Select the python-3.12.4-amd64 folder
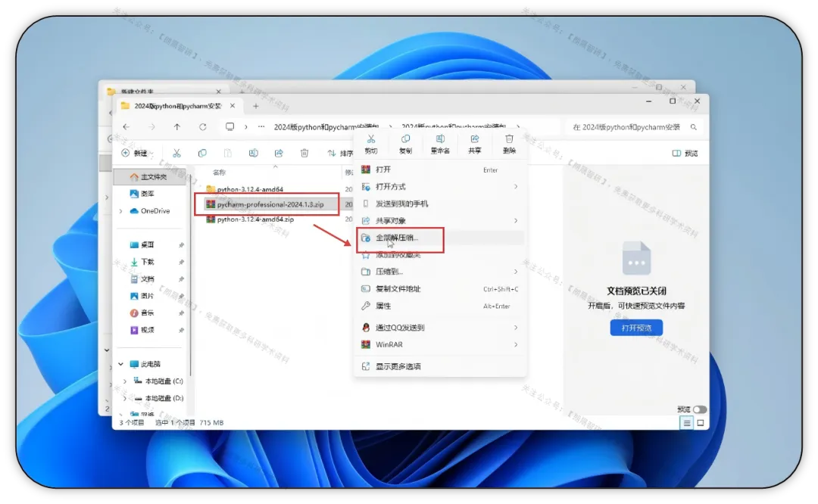 coord(245,189)
